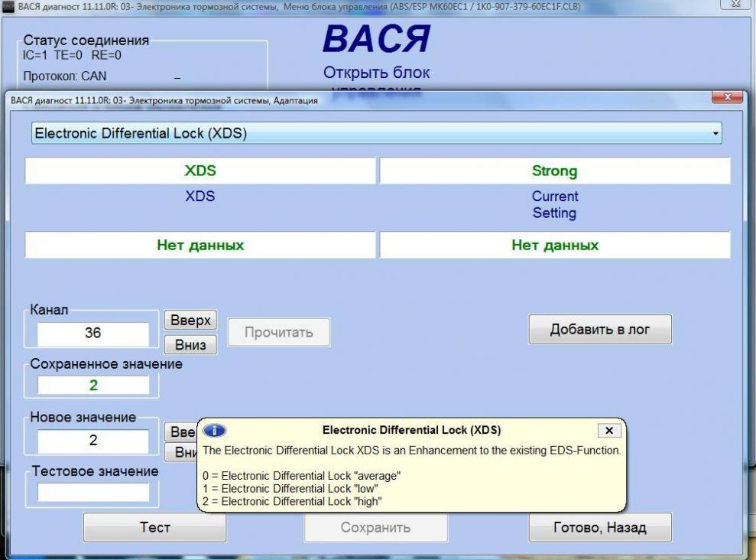Click the Готово, Назад button
Image resolution: width=756 pixels, height=560 pixels.
tap(600, 527)
